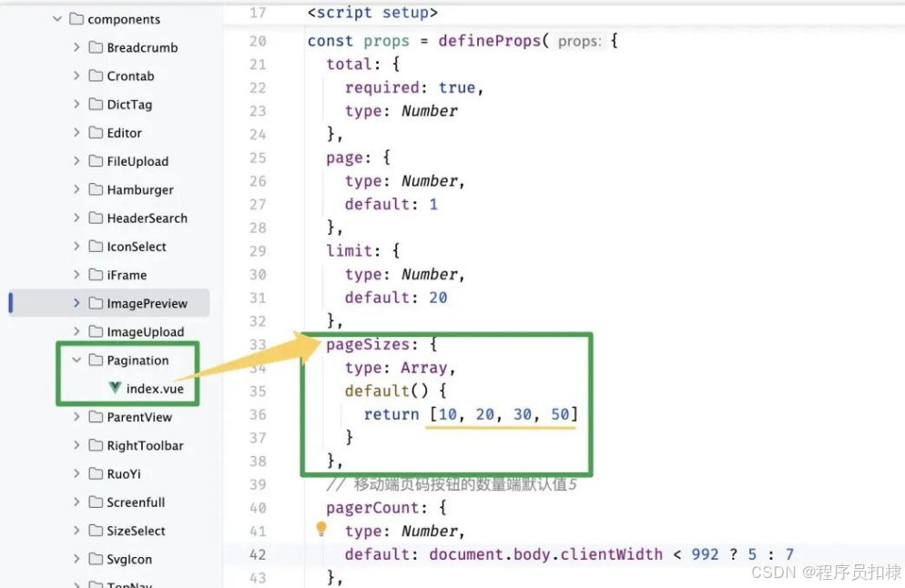Click the RightToolbar folder icon

coord(96,445)
